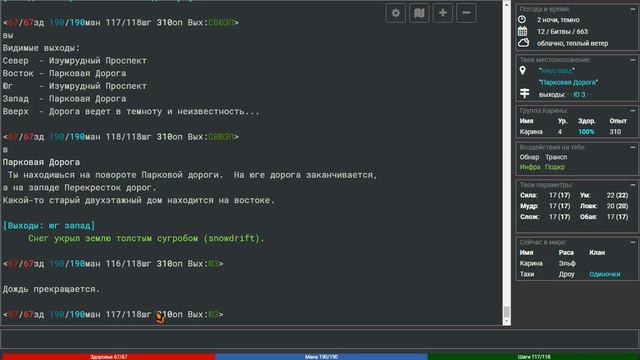Click the clock icon beside time info
The height and width of the screenshot is (360, 640).
click(522, 19)
